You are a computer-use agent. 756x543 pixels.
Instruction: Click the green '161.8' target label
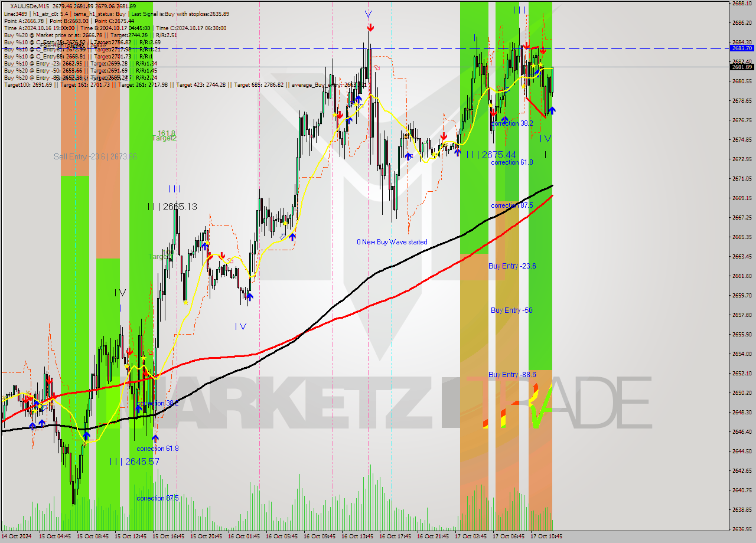click(x=167, y=133)
